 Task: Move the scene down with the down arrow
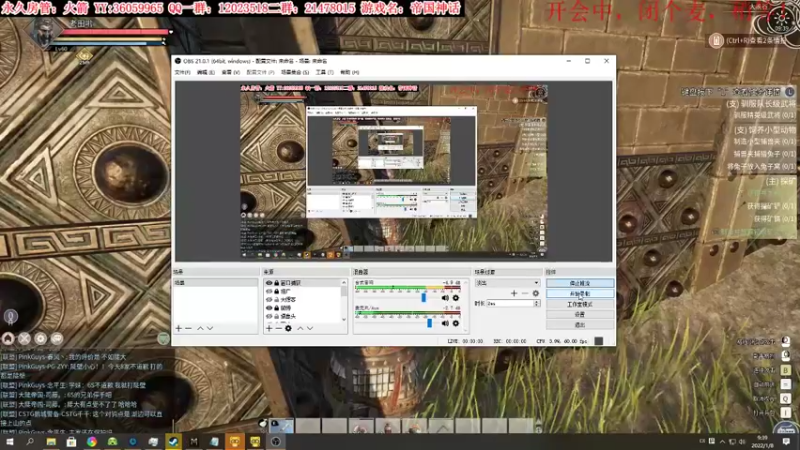pyautogui.click(x=210, y=328)
